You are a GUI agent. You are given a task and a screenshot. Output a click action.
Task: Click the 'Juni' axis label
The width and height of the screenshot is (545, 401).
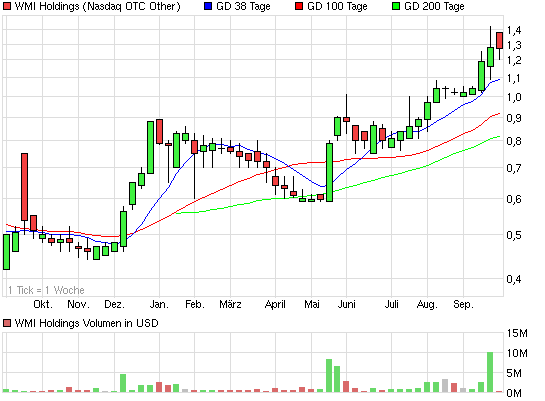(x=347, y=304)
